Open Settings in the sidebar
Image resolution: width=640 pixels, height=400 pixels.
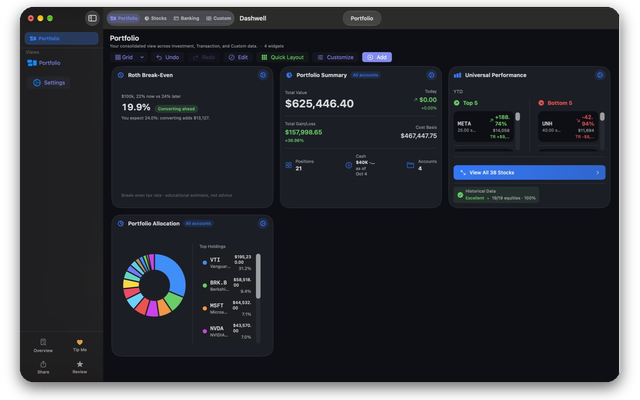tap(49, 82)
